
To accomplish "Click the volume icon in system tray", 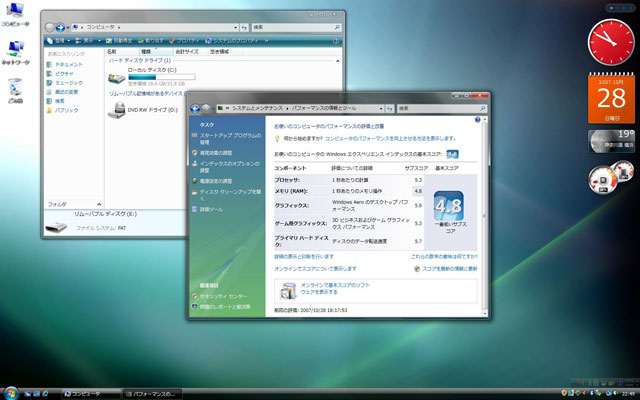I will [x=615, y=393].
